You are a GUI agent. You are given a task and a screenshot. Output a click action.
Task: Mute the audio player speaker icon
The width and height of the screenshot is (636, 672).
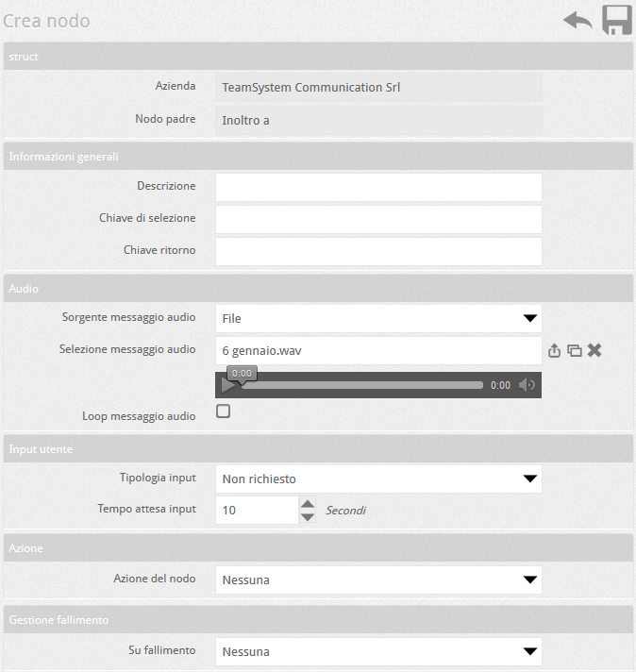(527, 385)
